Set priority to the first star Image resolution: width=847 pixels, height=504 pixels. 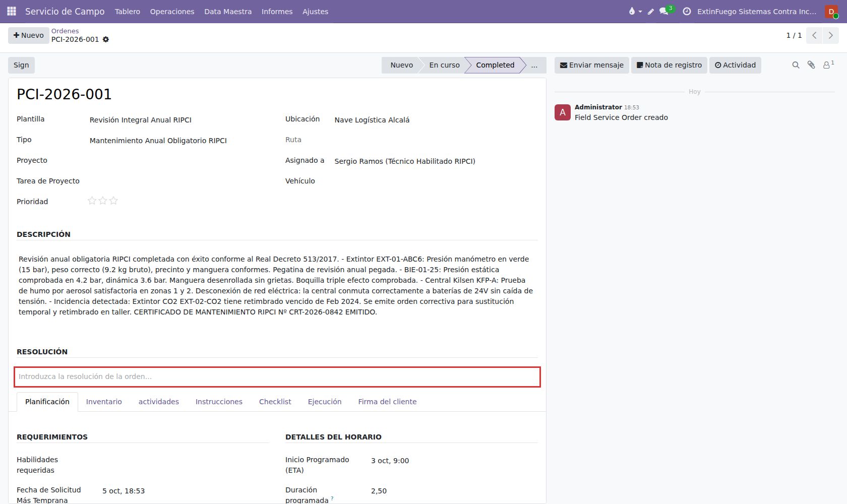[x=92, y=201]
